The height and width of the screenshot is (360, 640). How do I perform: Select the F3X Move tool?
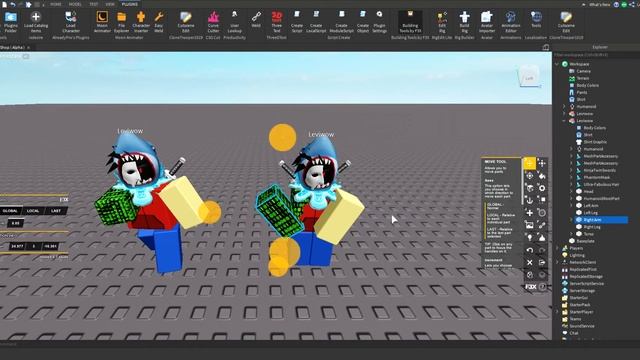pos(529,163)
